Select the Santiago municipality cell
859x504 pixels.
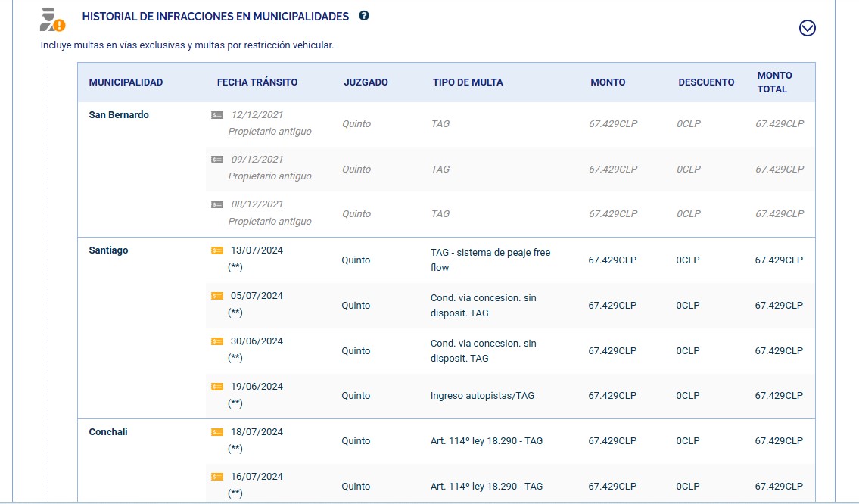pos(108,250)
